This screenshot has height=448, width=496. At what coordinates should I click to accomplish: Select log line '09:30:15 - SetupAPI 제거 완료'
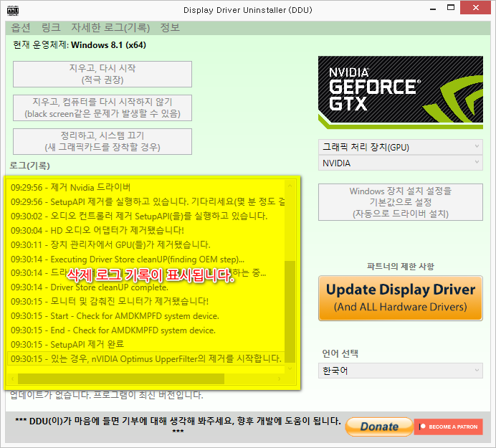pos(146,344)
